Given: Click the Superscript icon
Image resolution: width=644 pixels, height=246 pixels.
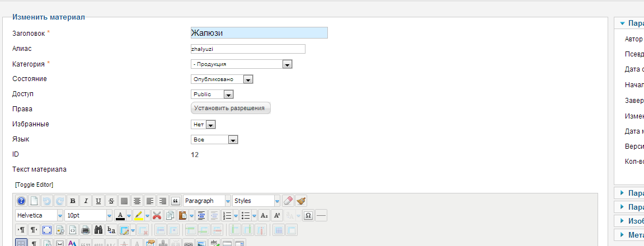Looking at the screenshot, I should [x=276, y=215].
